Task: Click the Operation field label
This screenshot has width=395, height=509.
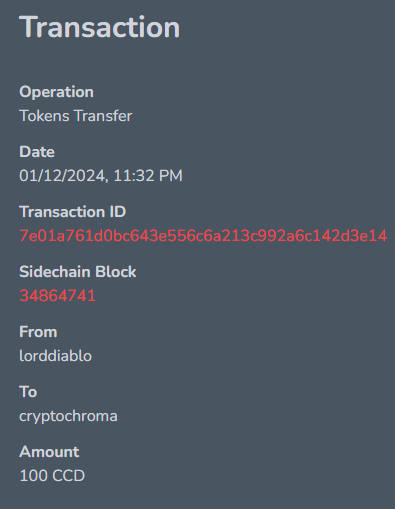Action: pyautogui.click(x=56, y=92)
